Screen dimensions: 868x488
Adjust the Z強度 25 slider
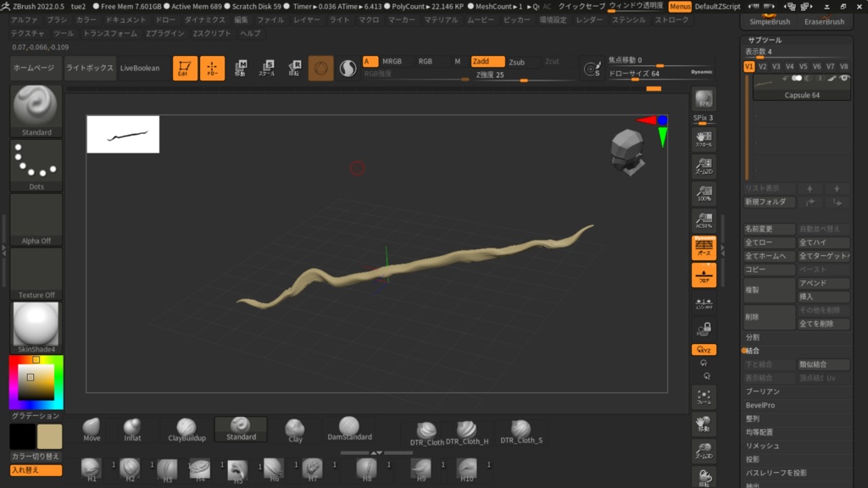(x=523, y=75)
